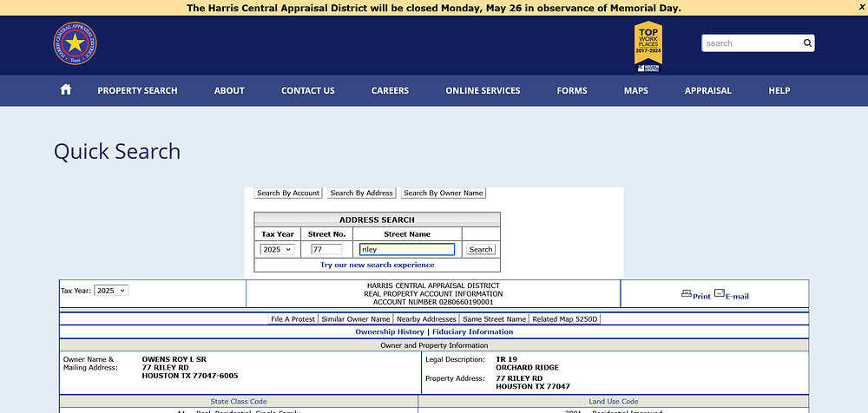
Task: Close the Memorial Day announcement banner
Action: pos(863,7)
